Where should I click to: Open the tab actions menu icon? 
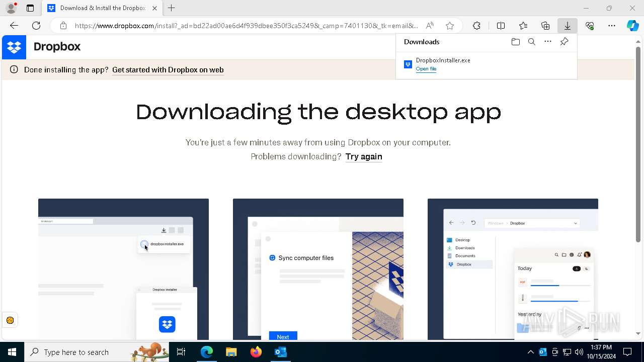(x=30, y=8)
